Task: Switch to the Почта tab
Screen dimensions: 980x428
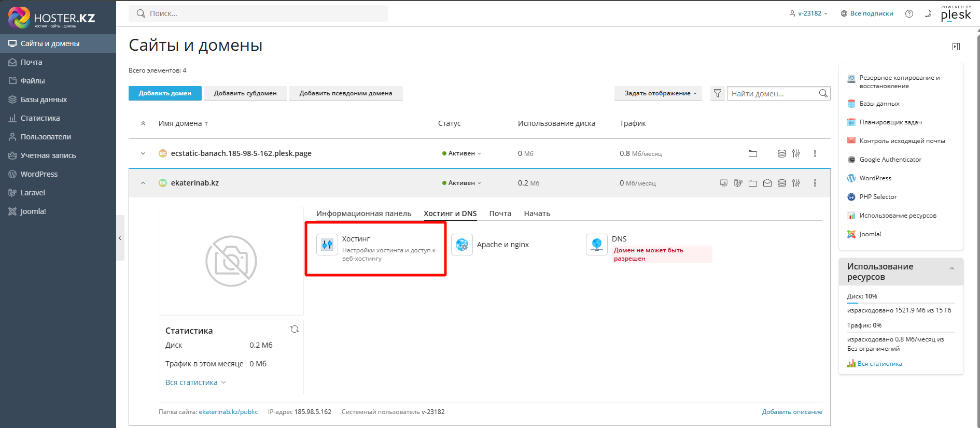Action: click(x=500, y=213)
